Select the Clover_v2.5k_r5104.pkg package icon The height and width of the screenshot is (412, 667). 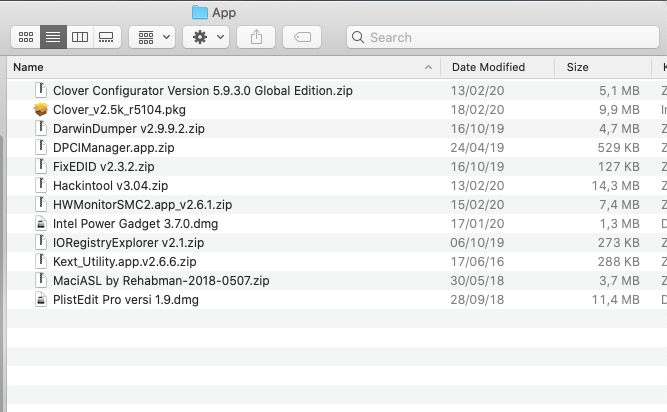click(41, 110)
